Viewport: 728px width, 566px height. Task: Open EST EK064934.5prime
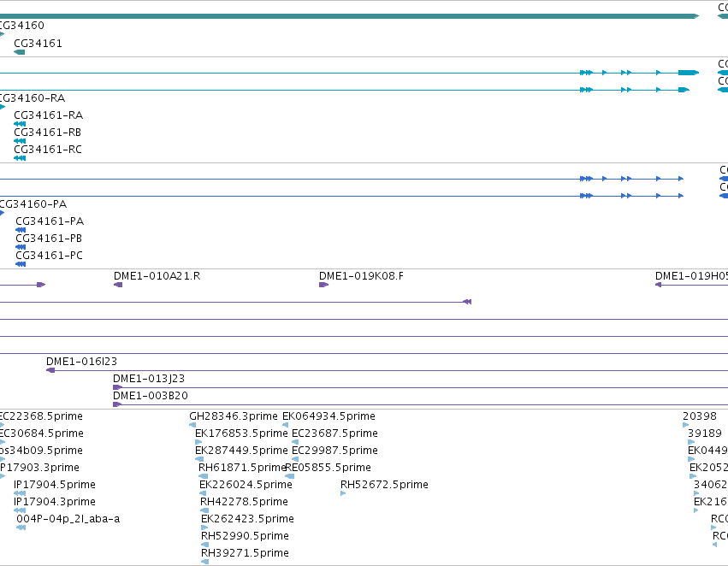click(328, 416)
